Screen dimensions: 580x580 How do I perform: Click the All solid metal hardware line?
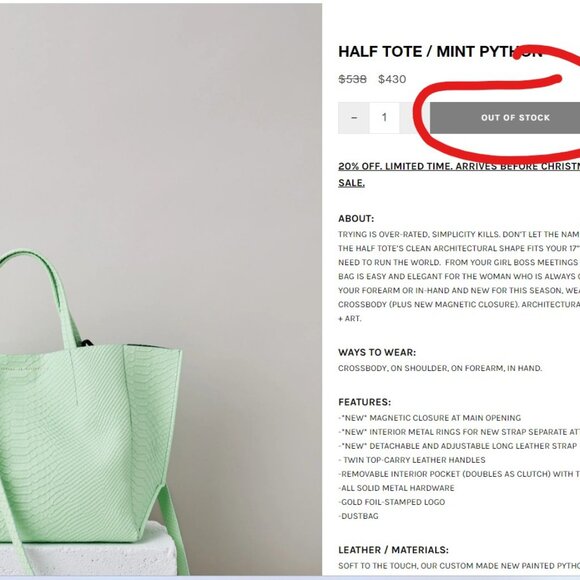(x=396, y=488)
